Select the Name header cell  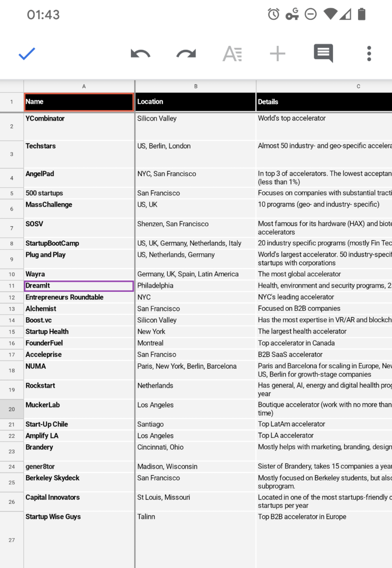pyautogui.click(x=79, y=102)
